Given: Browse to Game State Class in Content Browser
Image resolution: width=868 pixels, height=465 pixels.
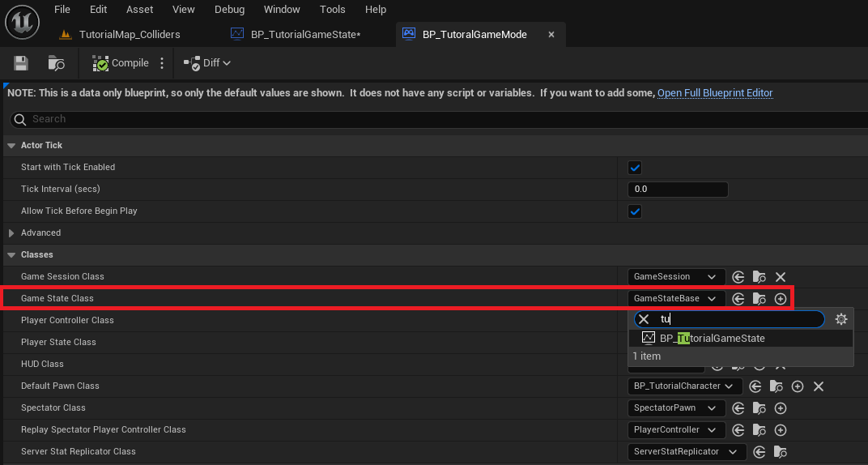Looking at the screenshot, I should click(x=759, y=299).
